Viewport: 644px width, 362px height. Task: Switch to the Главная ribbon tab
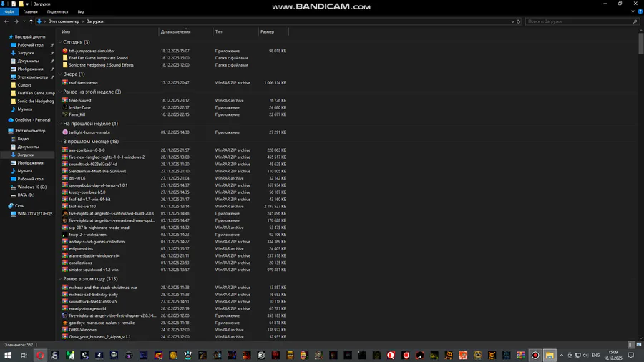30,12
